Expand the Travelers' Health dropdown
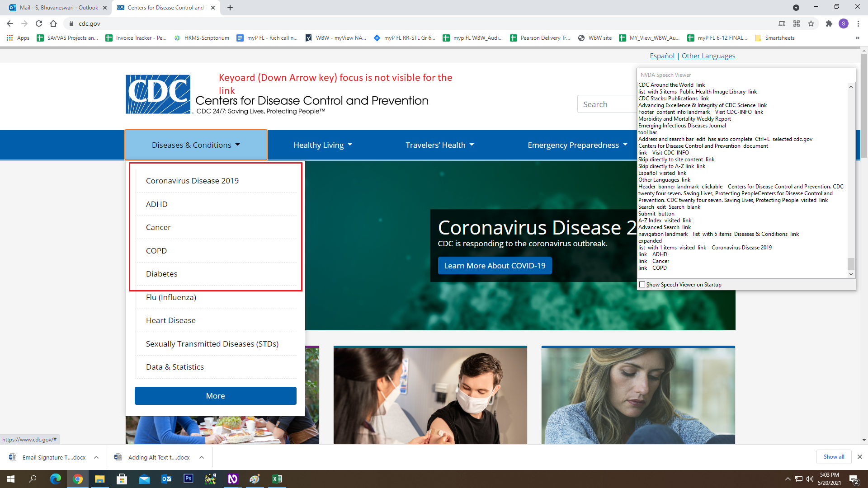Screen dimensions: 868x488 [x=439, y=145]
